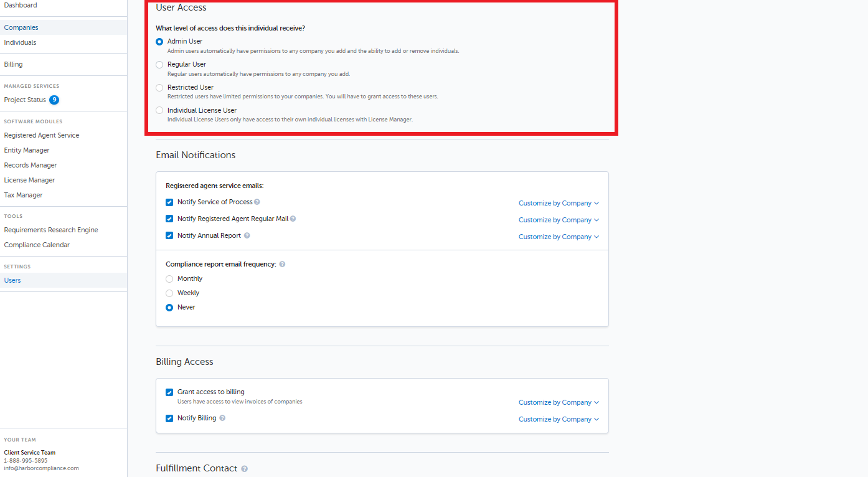Screen dimensions: 868x477
Task: Select the Regular User access level
Action: (x=159, y=65)
